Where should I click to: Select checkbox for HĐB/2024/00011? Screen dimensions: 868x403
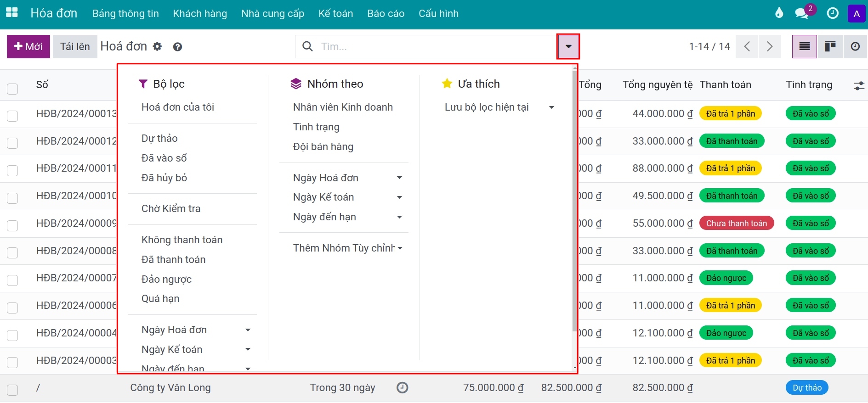(x=12, y=171)
